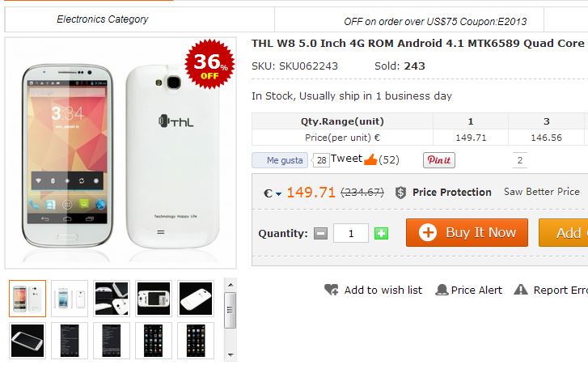Click the heart icon for wish list
The height and width of the screenshot is (369, 588).
[x=331, y=290]
